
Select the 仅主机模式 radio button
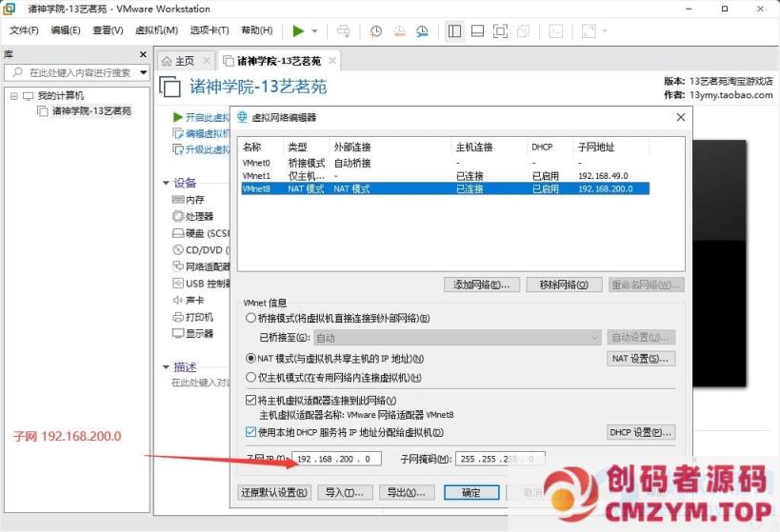pyautogui.click(x=250, y=378)
